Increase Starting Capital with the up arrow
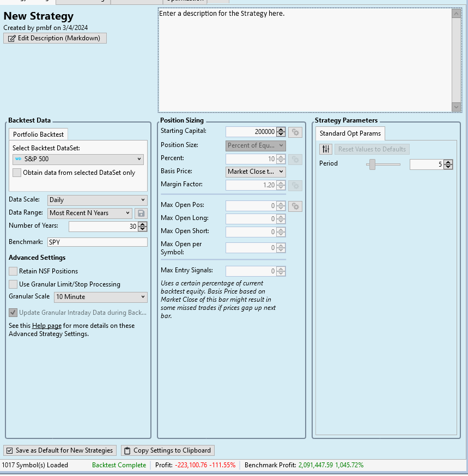Viewport: 468px width, 476px height. coord(281,130)
